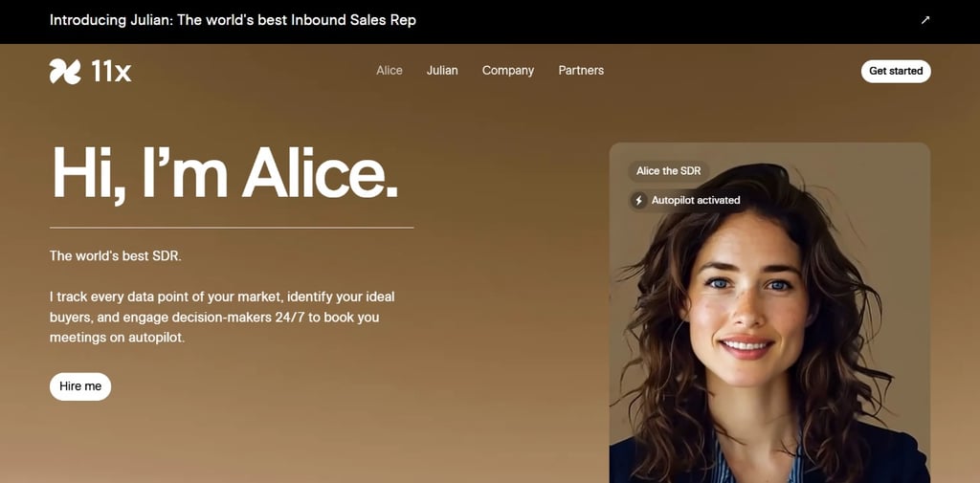This screenshot has height=483, width=980.
Task: Click the paragraph about booking meetings on autopilot
Action: (222, 317)
